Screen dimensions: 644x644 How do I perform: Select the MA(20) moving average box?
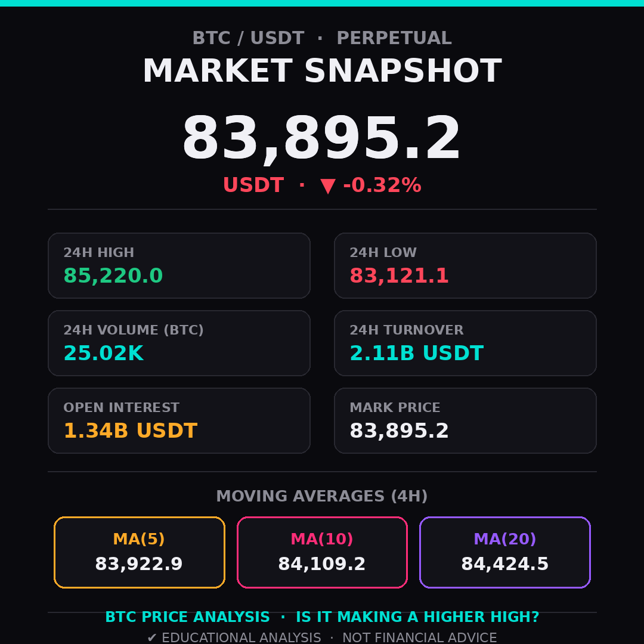pos(505,552)
